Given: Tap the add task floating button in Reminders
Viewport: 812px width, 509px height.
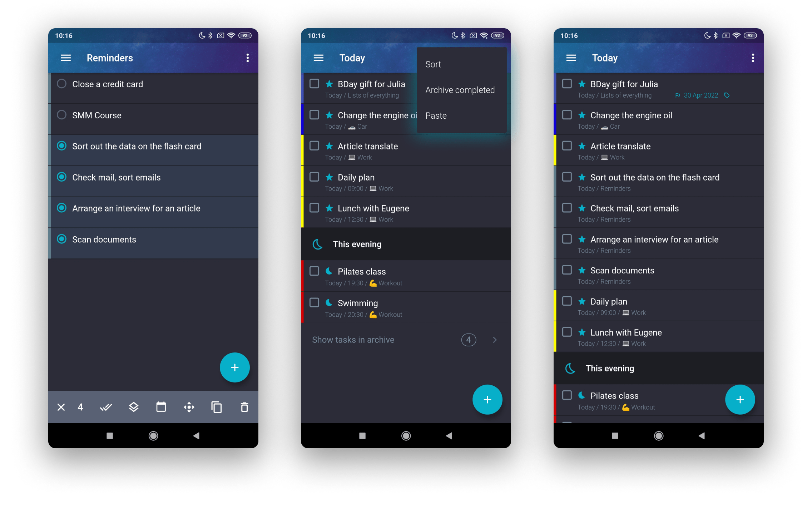Looking at the screenshot, I should pyautogui.click(x=233, y=368).
